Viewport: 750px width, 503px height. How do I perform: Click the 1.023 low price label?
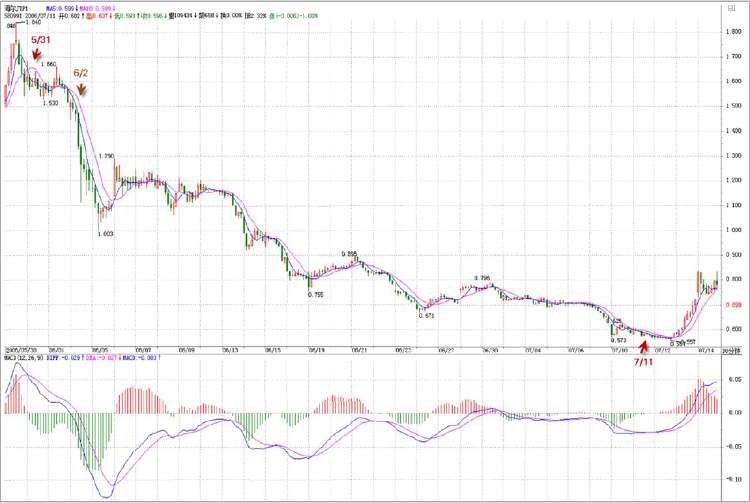pos(105,233)
